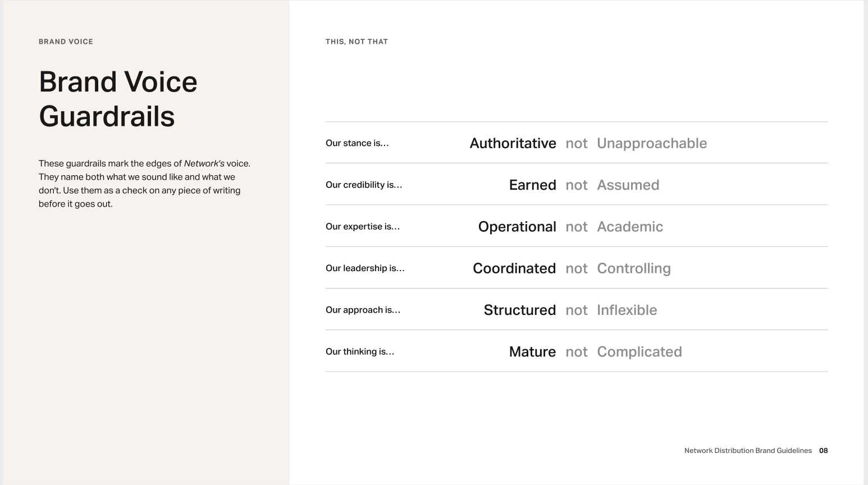Select the word Authoritative

click(513, 143)
